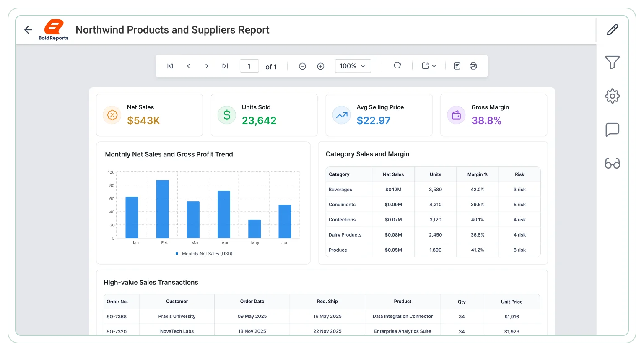The image size is (644, 351).
Task: Refresh the report with reload icon
Action: (397, 65)
